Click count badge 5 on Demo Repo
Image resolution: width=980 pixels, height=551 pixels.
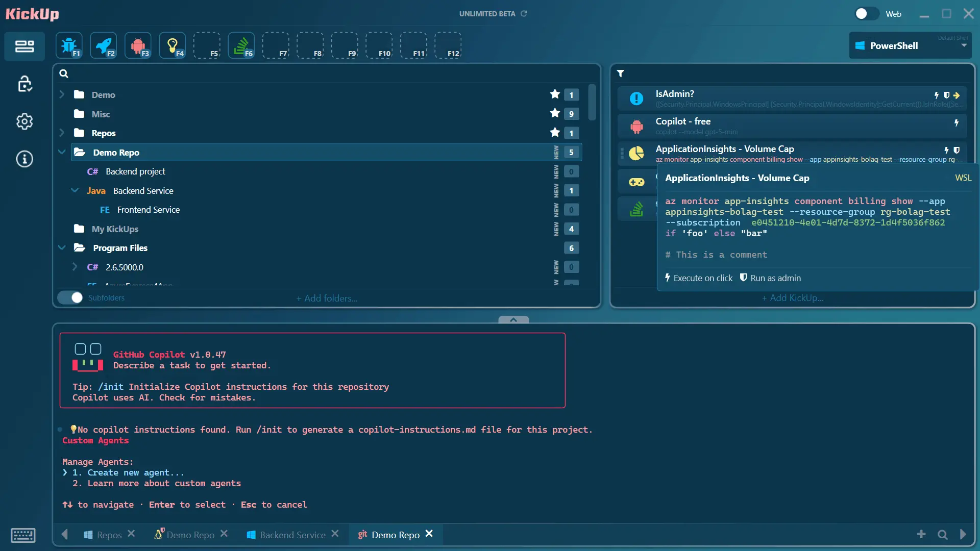click(571, 152)
